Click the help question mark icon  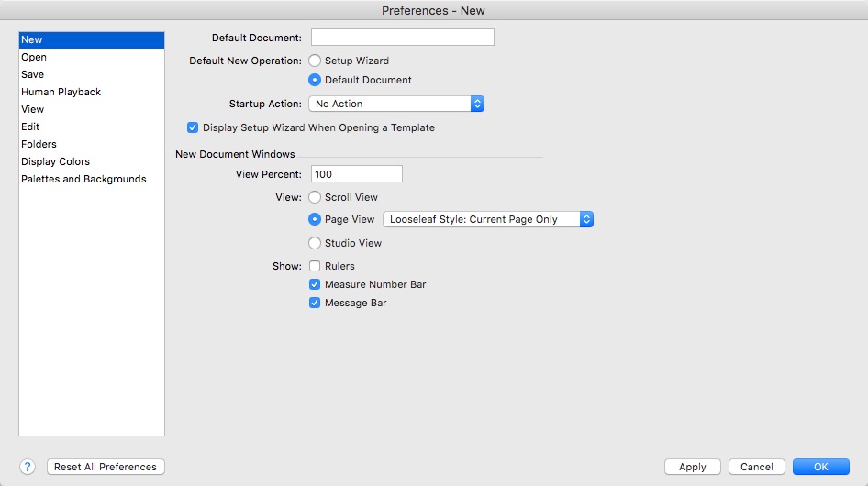tap(28, 467)
